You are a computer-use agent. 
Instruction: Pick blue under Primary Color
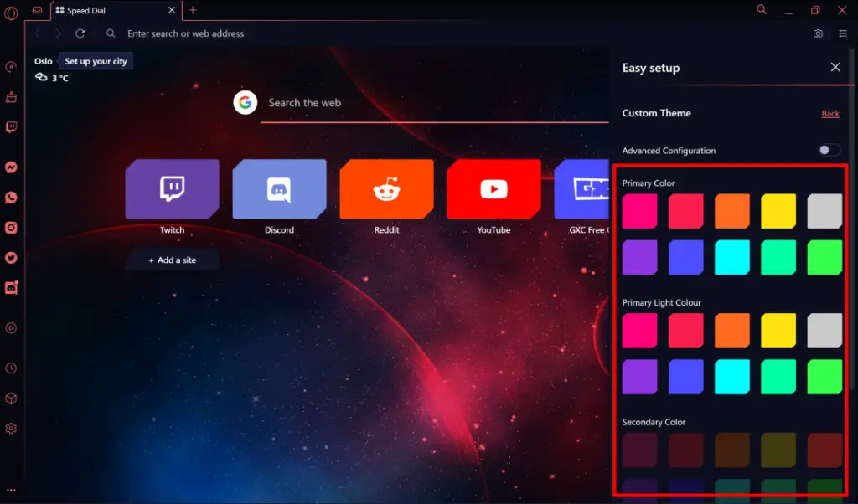pos(685,257)
